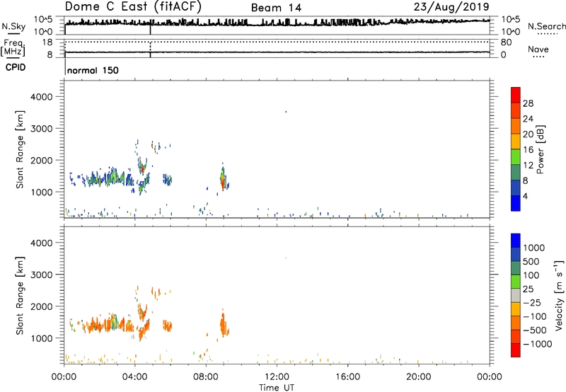Click the "25" velocity color bar label

coord(528,289)
